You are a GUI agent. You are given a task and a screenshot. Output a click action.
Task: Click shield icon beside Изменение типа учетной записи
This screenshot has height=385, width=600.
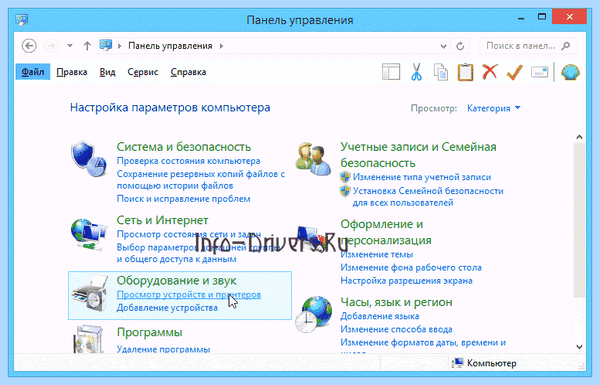[345, 177]
